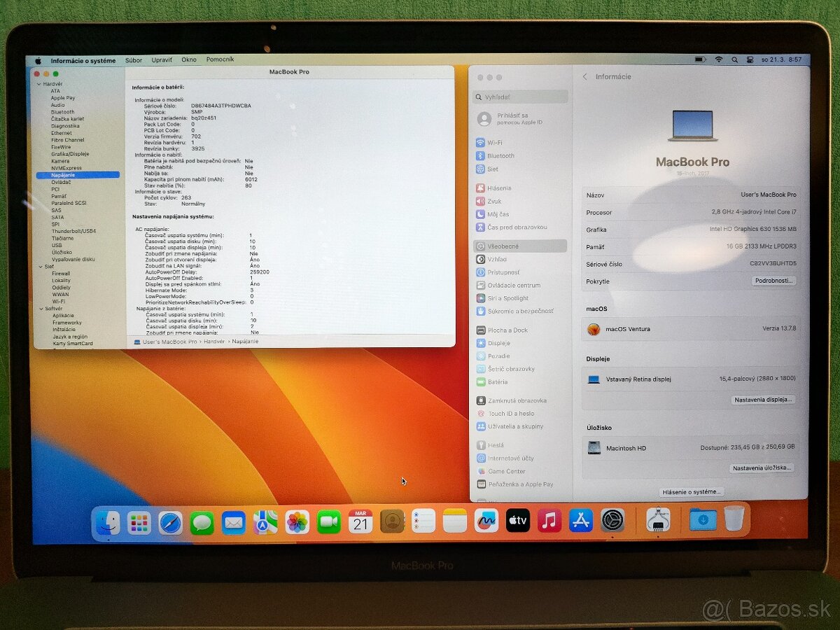
Task: Open Siri a Spotlight settings
Action: [507, 297]
